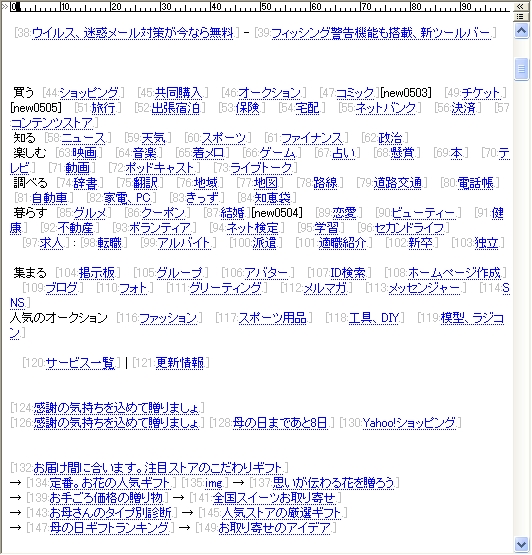Click the double-arrow icon left of the ruler
532x555 pixels.
(5, 6)
